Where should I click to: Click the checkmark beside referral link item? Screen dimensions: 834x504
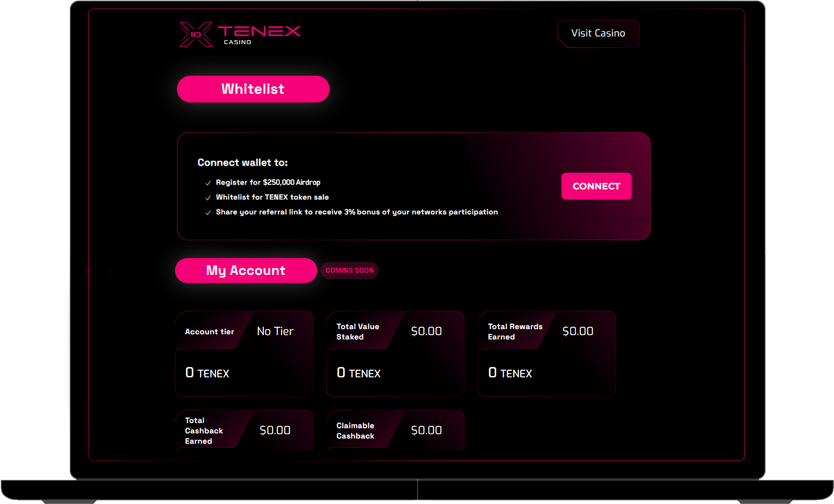(208, 212)
